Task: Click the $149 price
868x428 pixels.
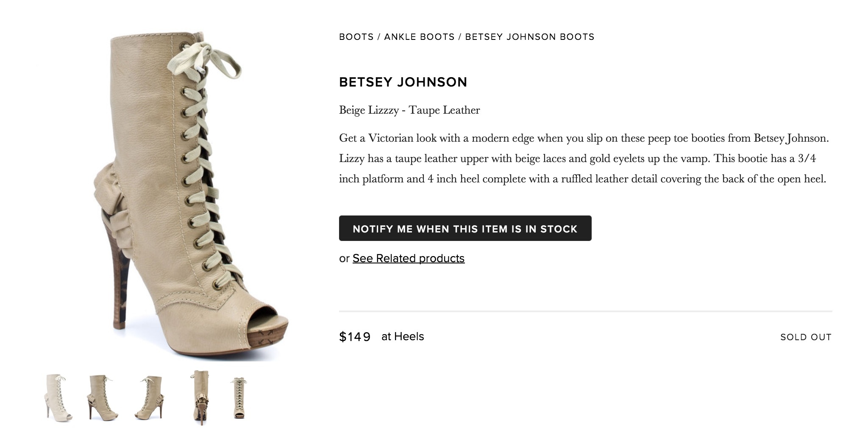Action: [x=355, y=337]
